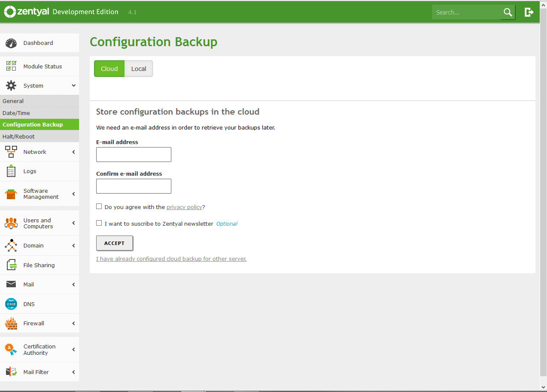Expand the Software Management arrow

coord(74,194)
